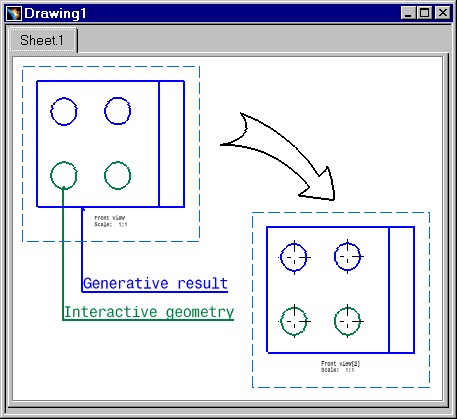Select the Sheet.1 tab
The width and height of the screenshot is (457, 419).
coord(42,40)
